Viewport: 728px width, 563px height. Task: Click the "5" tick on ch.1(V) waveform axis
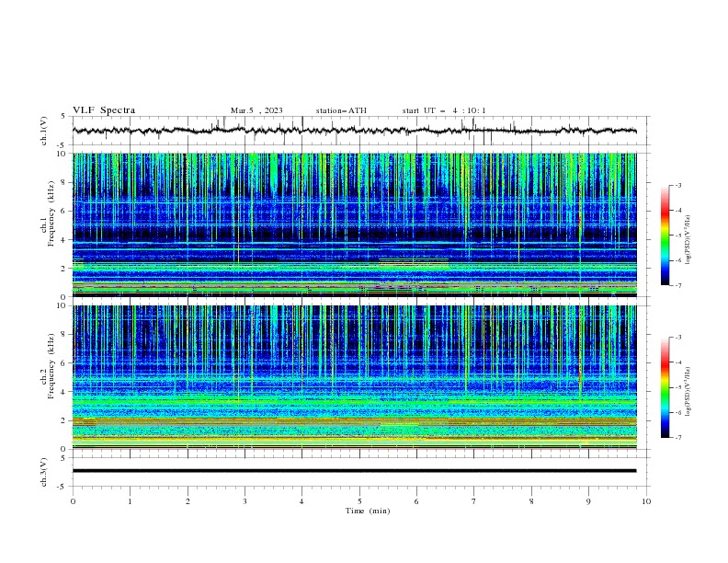click(64, 116)
